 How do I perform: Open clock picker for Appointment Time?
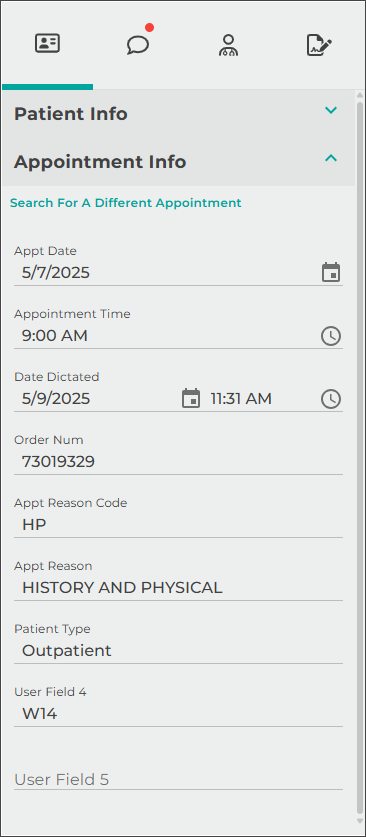[x=331, y=336]
